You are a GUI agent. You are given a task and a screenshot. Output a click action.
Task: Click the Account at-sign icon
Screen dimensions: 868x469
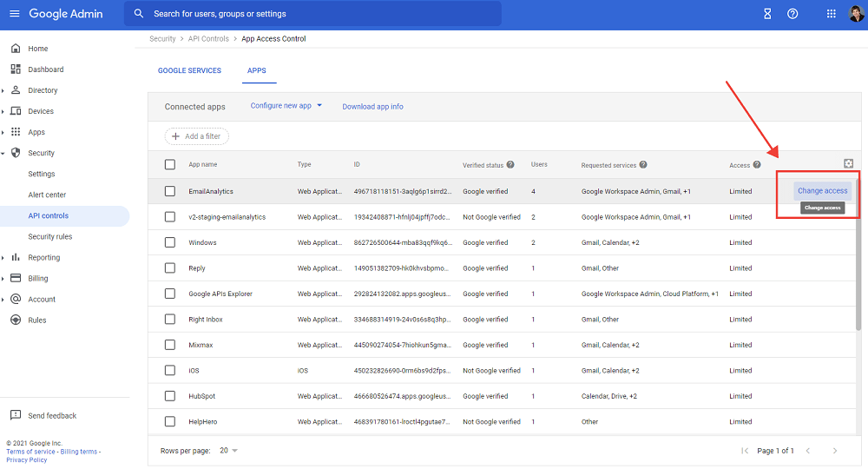pos(16,299)
